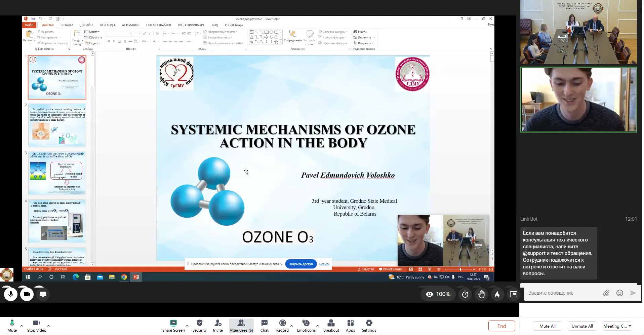The height and width of the screenshot is (335, 644).
Task: Click the red End meeting button
Action: (x=501, y=326)
